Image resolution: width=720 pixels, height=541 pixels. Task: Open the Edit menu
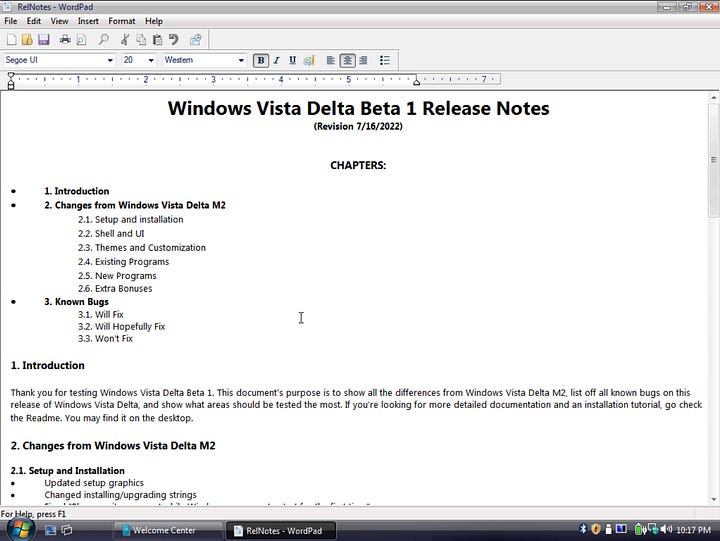[x=34, y=21]
